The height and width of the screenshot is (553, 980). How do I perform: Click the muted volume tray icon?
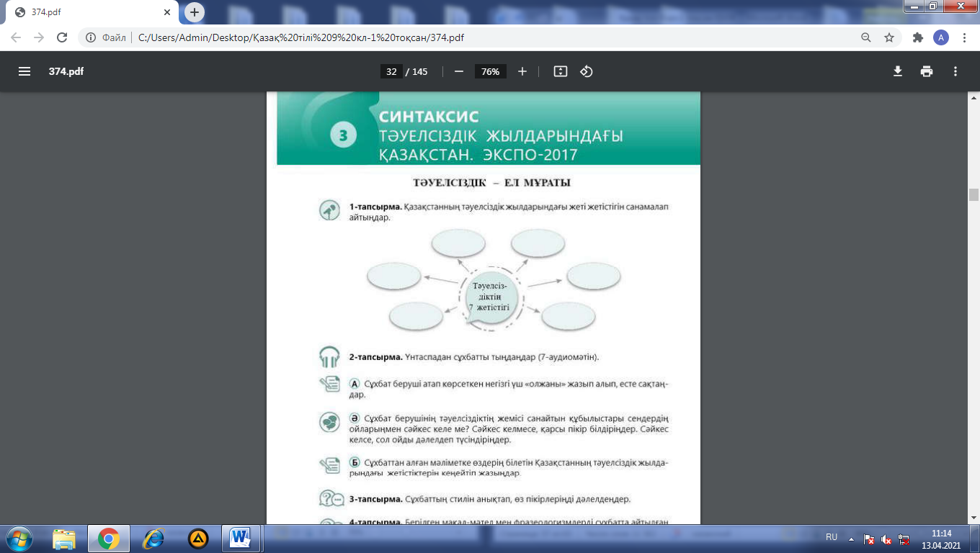pos(887,539)
